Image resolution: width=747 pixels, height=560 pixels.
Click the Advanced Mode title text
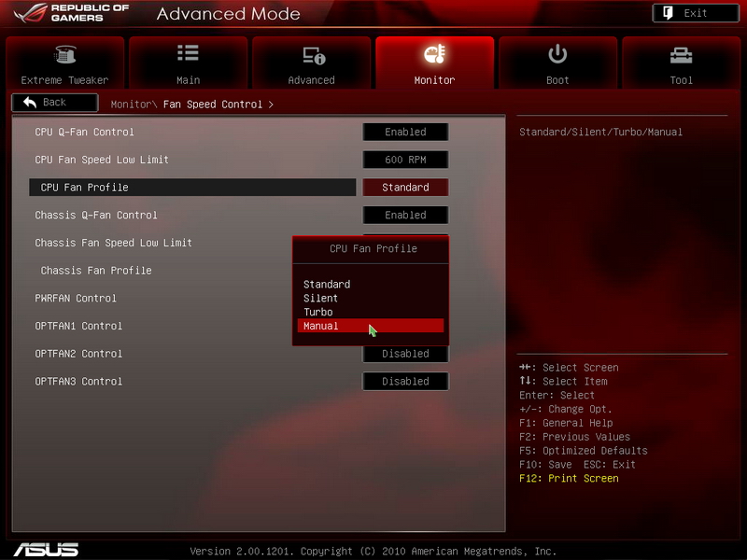(228, 14)
